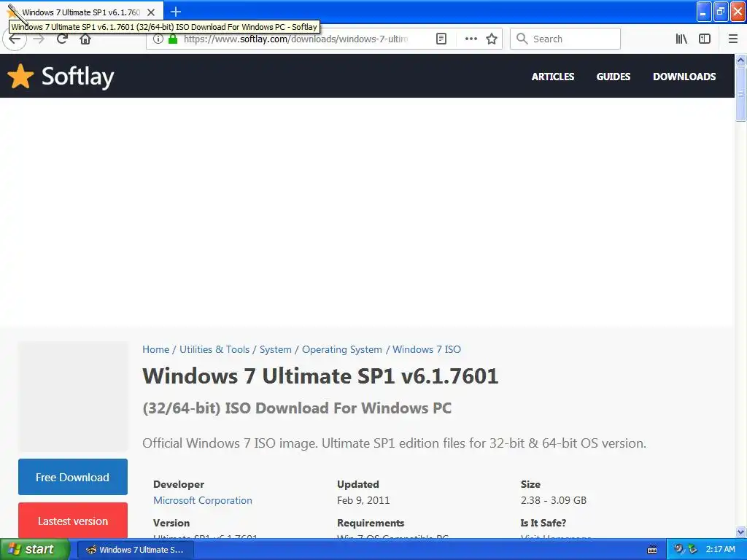Click the page scrollbar down arrow
747x560 pixels.
(x=740, y=532)
